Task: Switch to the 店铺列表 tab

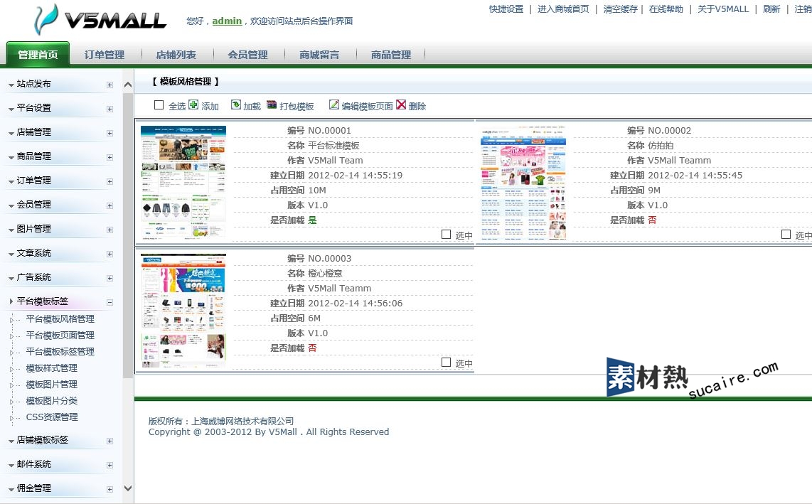Action: (176, 55)
